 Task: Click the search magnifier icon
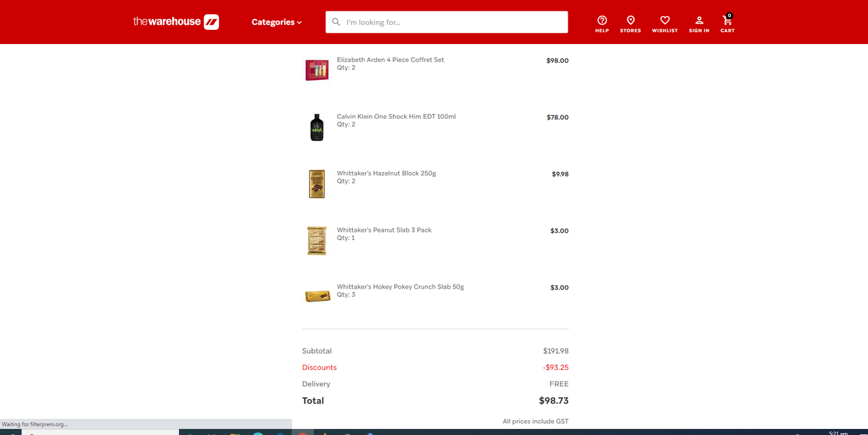(336, 22)
